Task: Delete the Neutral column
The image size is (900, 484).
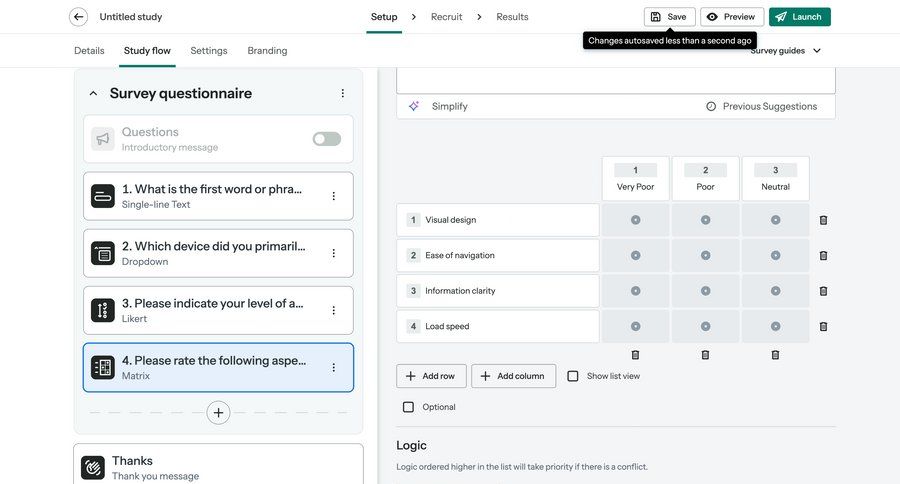Action: [x=775, y=355]
